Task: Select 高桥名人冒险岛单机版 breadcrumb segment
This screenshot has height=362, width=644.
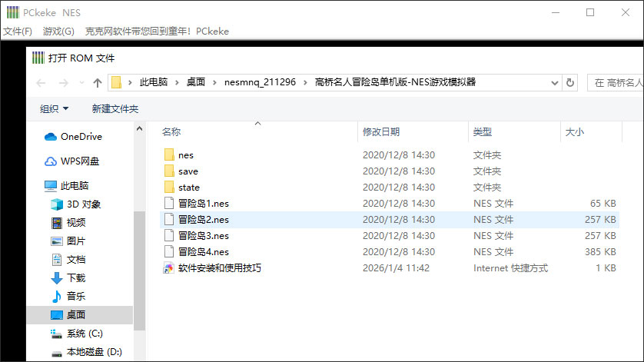Action: click(x=395, y=82)
